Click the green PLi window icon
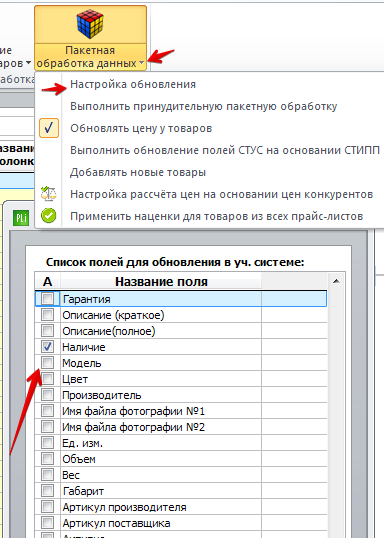 click(x=21, y=218)
